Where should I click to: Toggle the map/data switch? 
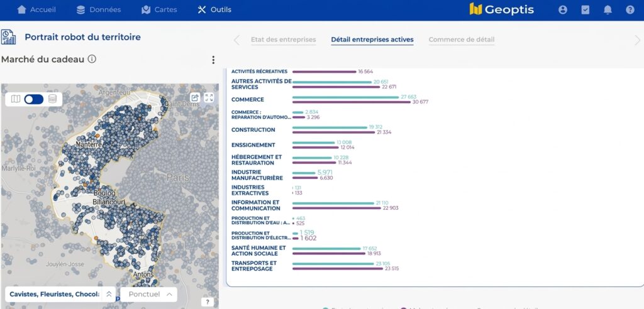coord(34,99)
